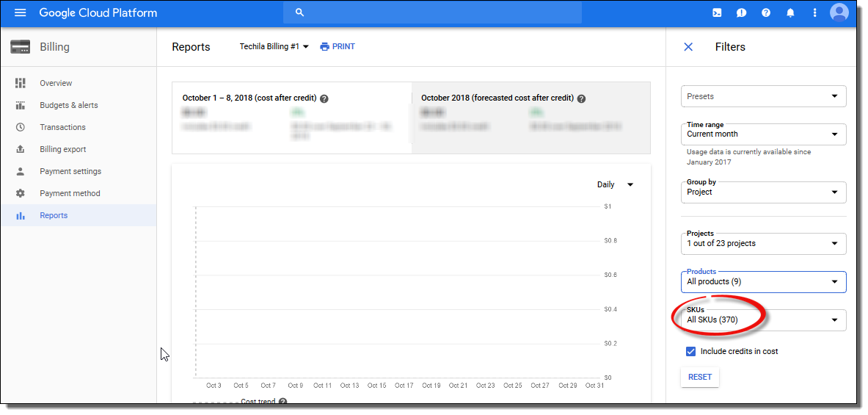The width and height of the screenshot is (868, 415).
Task: Click the help icon next to forecasted cost
Action: pos(581,98)
